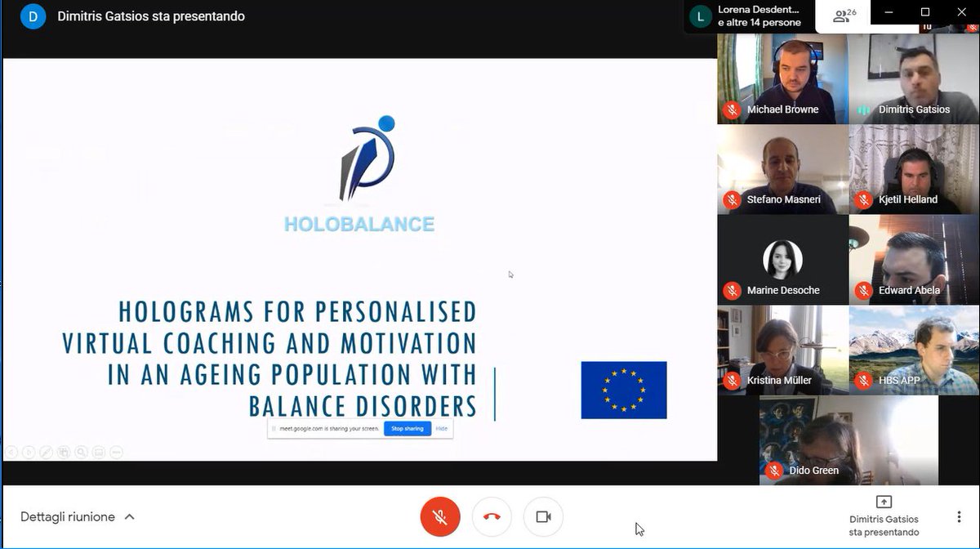Click the next slide arrow in slideshow controls
This screenshot has width=980, height=549.
point(29,452)
